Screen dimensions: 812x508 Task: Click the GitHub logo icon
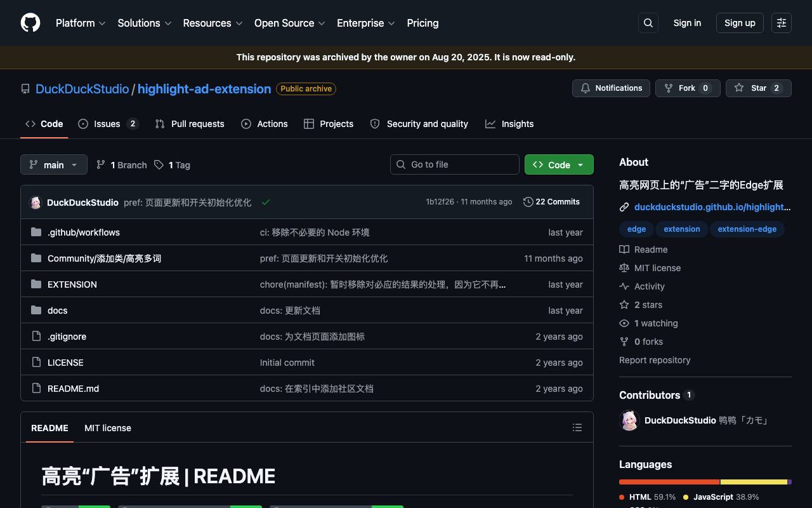click(x=30, y=23)
